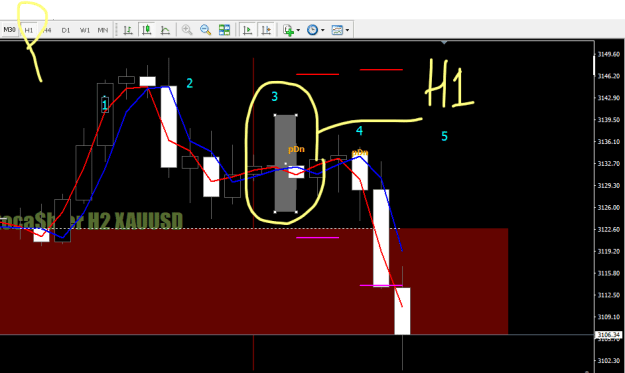This screenshot has width=625, height=373.
Task: Click the zoom out magnifier icon
Action: click(206, 30)
